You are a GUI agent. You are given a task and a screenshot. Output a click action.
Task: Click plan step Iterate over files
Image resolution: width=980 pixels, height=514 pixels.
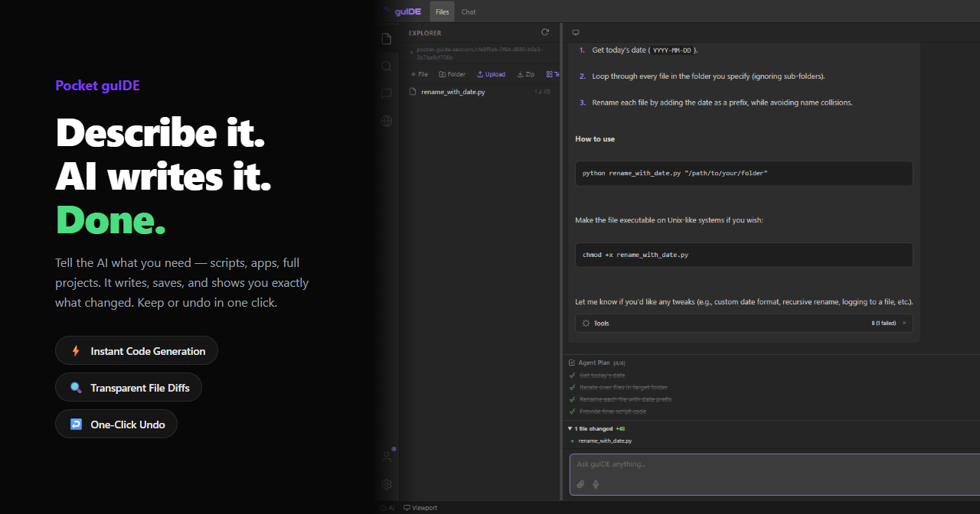(x=623, y=388)
